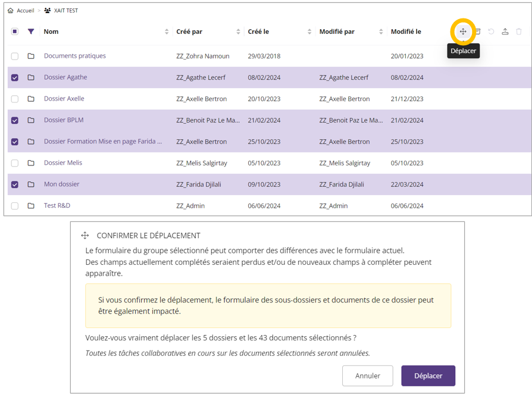
Task: Sort by the Créé le column arrows
Action: [309, 32]
